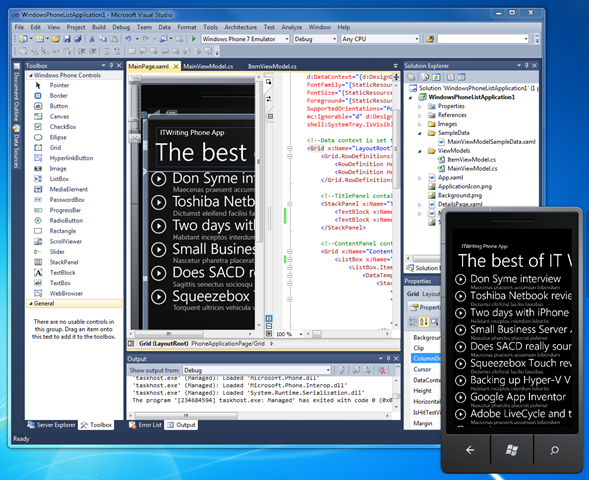Click the Copy toolbar icon
The height and width of the screenshot is (480, 589).
(x=103, y=39)
